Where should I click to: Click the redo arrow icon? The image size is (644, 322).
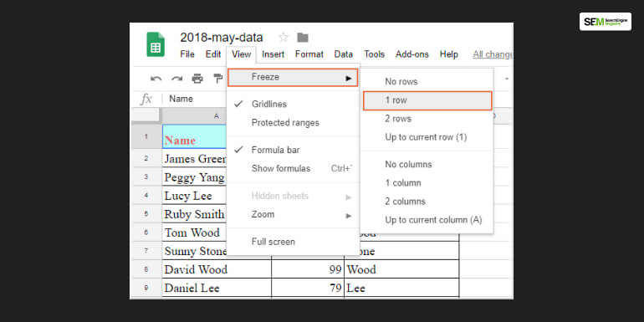click(177, 78)
